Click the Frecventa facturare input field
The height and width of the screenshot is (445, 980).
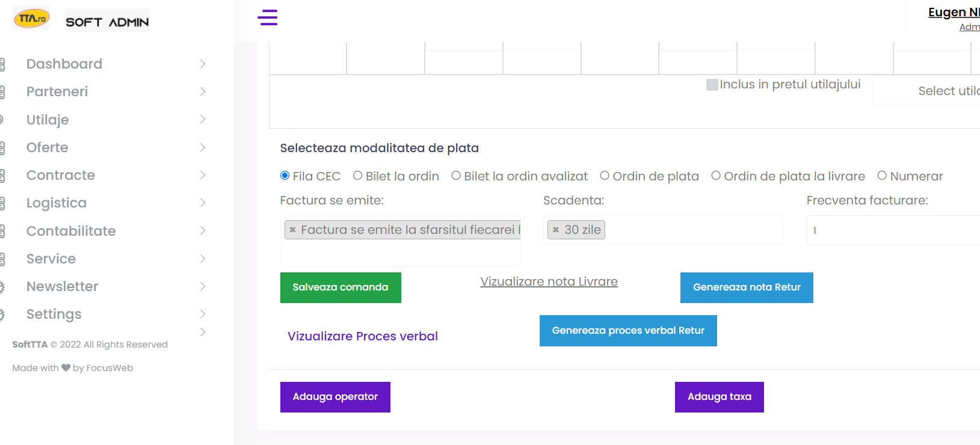click(893, 230)
